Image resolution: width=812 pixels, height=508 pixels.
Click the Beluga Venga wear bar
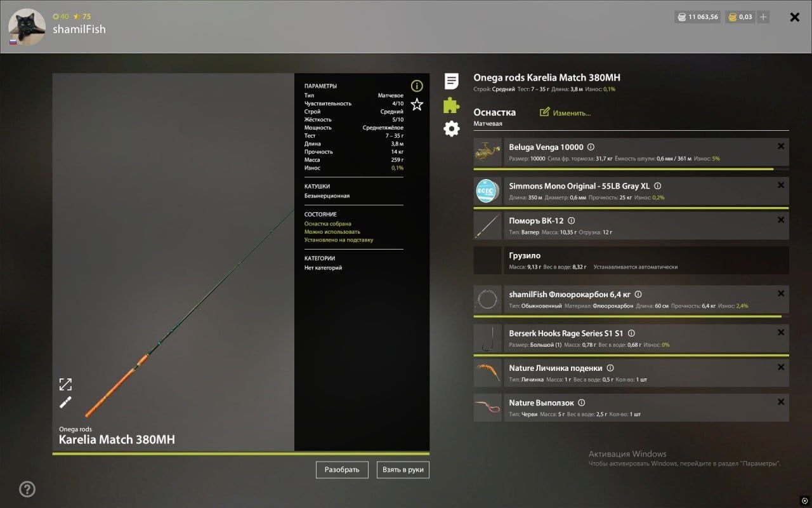(631, 169)
